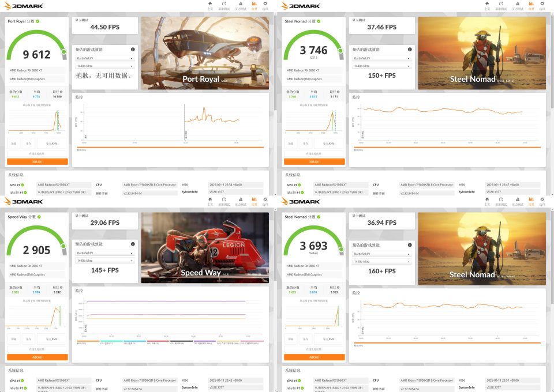
Task: Click the 3DMark logo in Speed Way window
Action: (x=23, y=201)
